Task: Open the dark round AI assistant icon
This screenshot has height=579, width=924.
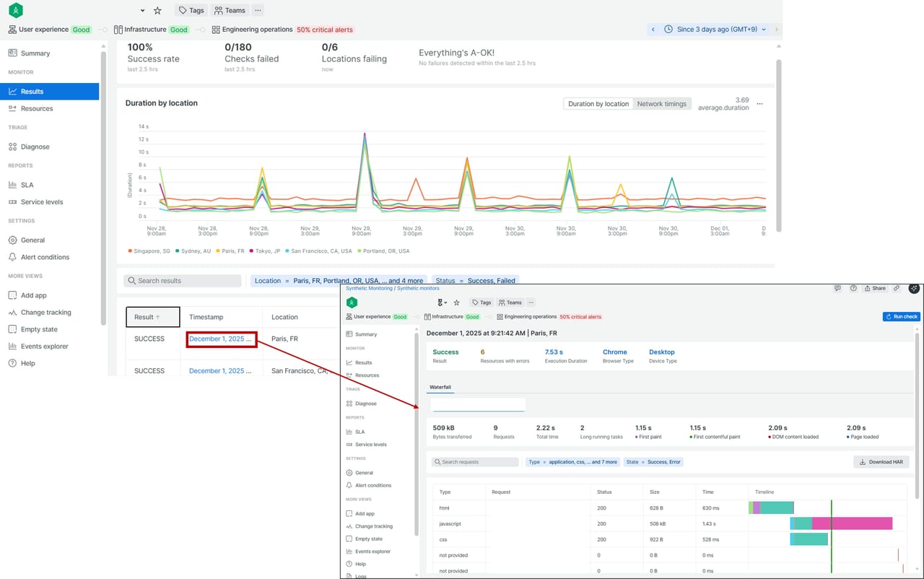Action: point(914,288)
